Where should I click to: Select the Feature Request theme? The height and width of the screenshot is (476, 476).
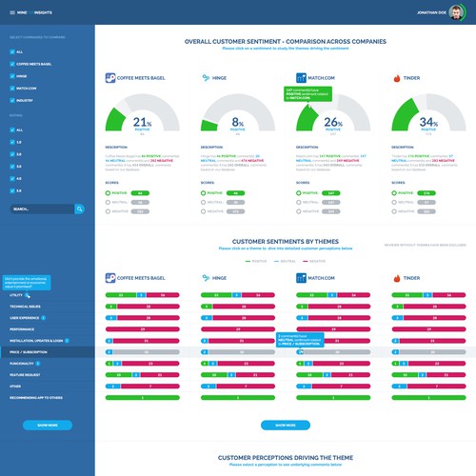25,375
